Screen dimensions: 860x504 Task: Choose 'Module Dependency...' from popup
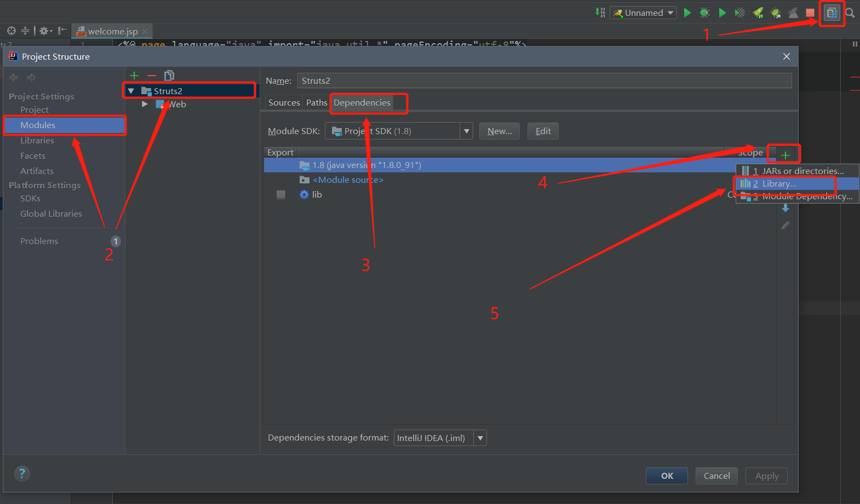(x=797, y=196)
